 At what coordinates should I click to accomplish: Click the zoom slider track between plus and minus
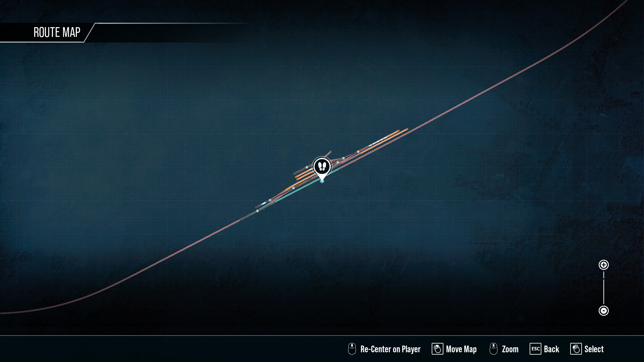(x=603, y=288)
